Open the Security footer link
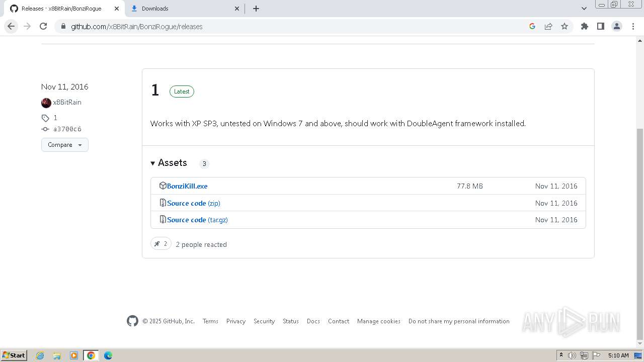The image size is (644, 362). [x=264, y=321]
